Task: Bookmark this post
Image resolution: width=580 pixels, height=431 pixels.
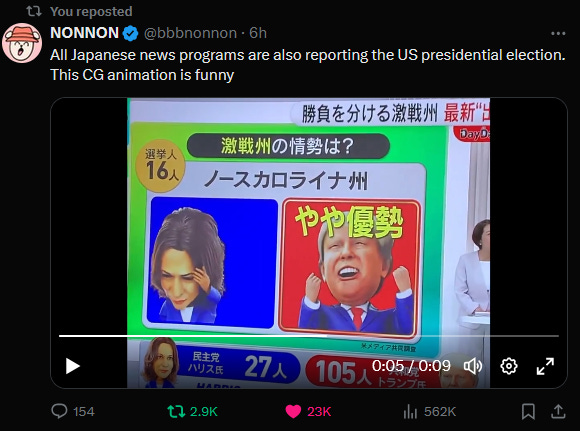Action: pos(528,411)
